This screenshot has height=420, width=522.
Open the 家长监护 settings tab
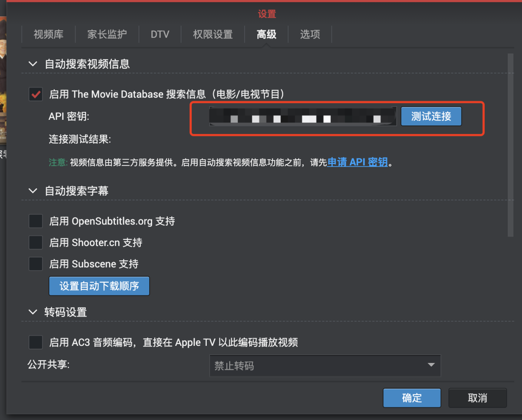pyautogui.click(x=107, y=35)
